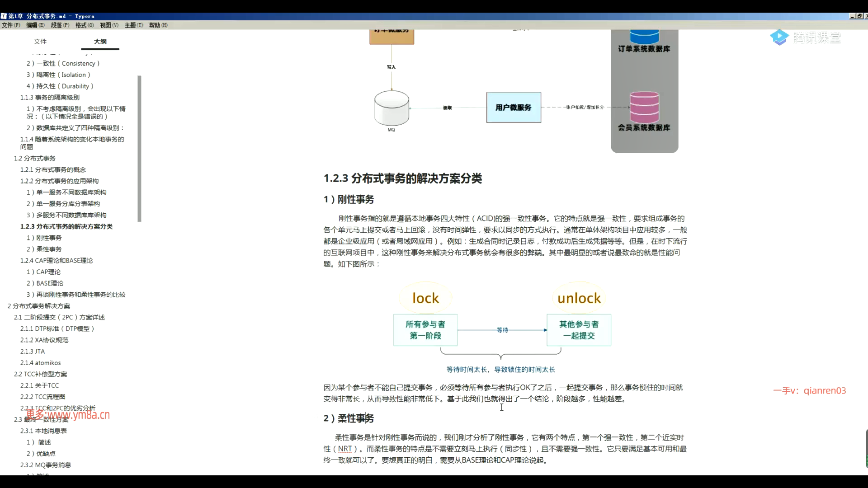868x488 pixels.
Task: Click the Tencent Classroom logo icon
Action: tap(779, 38)
